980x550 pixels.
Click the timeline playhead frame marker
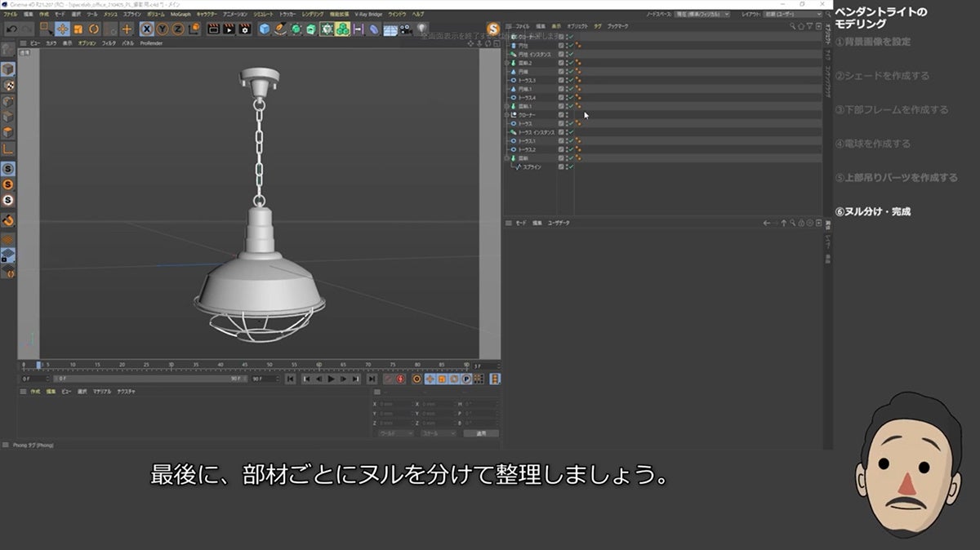(x=38, y=365)
